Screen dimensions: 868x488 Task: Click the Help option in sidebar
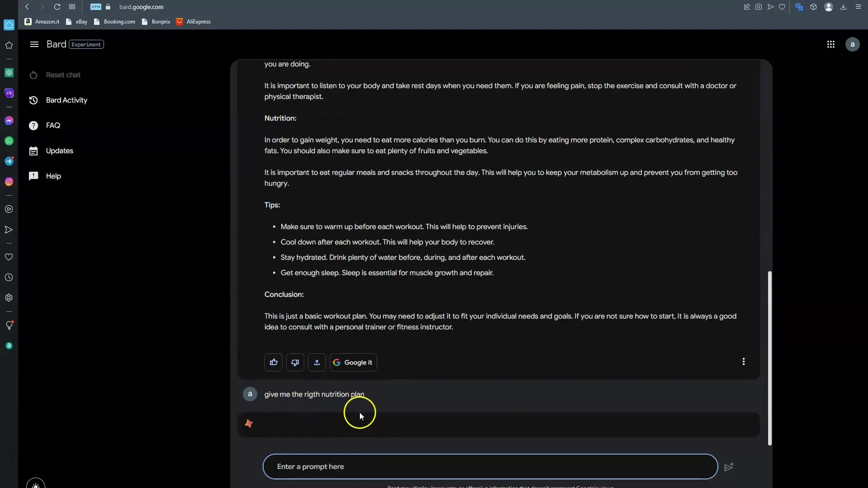coord(54,176)
